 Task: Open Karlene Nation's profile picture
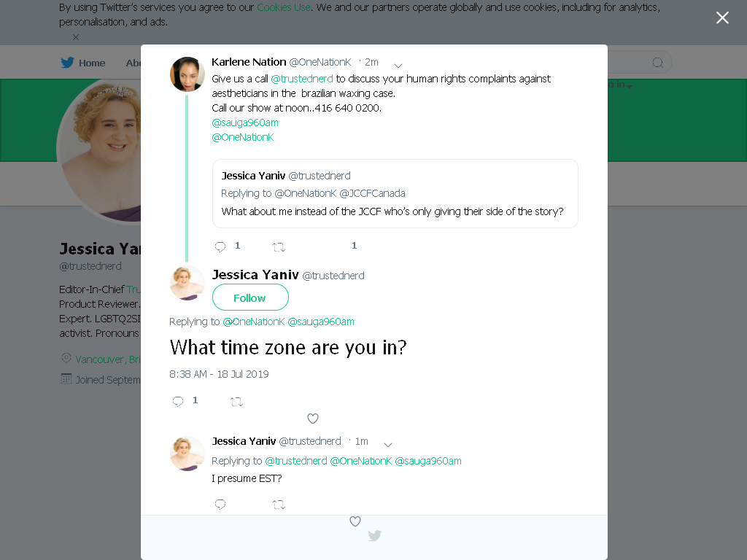187,74
